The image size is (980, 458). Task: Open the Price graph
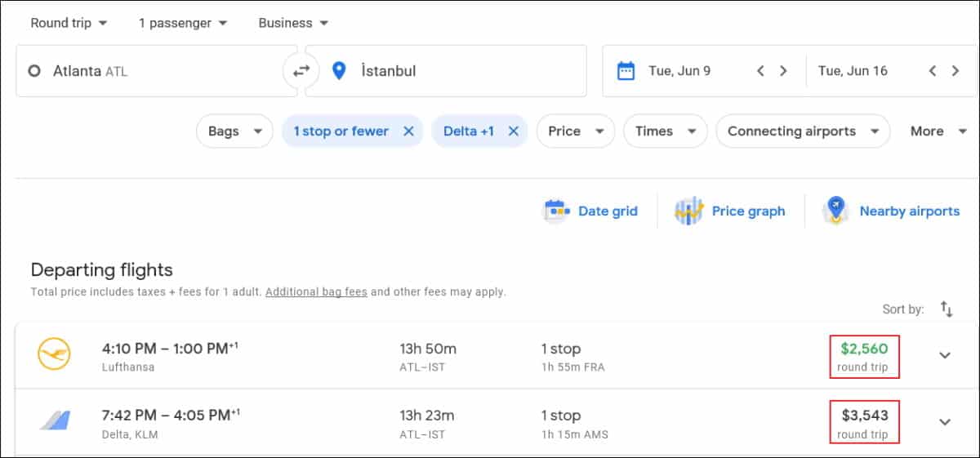pos(729,211)
